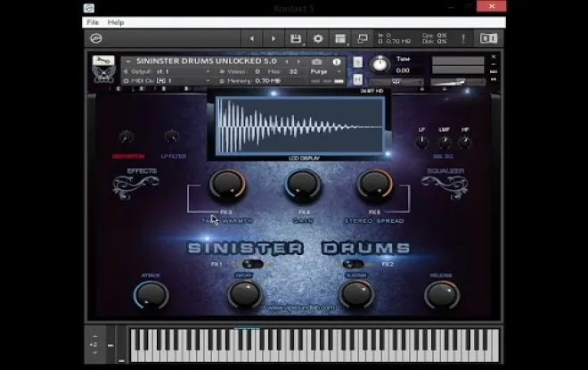This screenshot has height=370, width=588.
Task: Click the Gain FX4 knob
Action: [x=303, y=185]
